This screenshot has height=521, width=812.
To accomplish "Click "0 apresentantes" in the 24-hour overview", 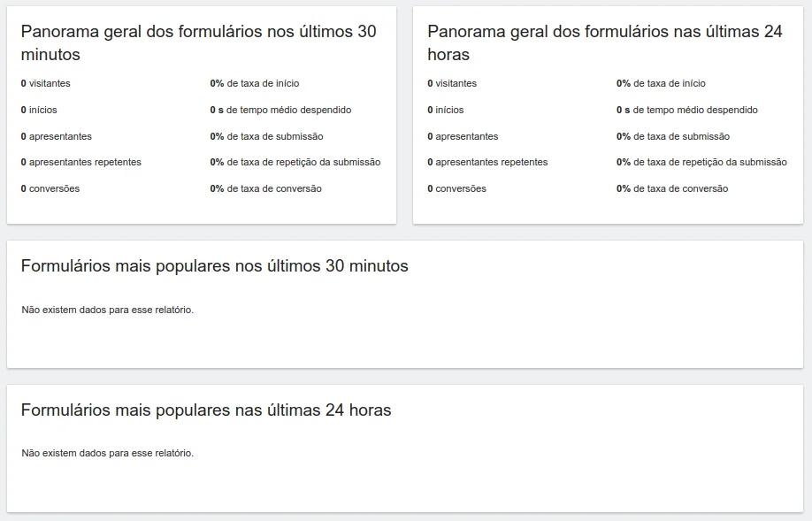I will [463, 136].
